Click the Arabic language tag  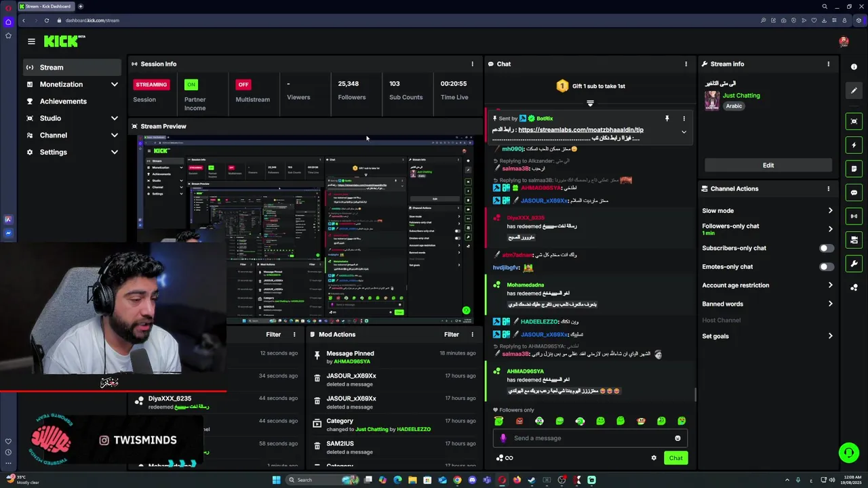[x=734, y=106]
